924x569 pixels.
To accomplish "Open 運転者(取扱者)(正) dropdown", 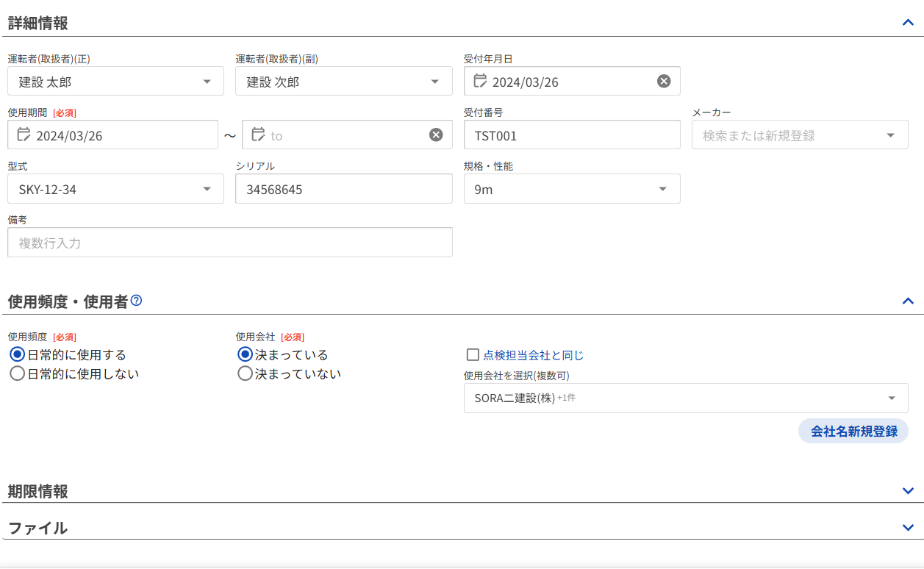I will [x=207, y=82].
